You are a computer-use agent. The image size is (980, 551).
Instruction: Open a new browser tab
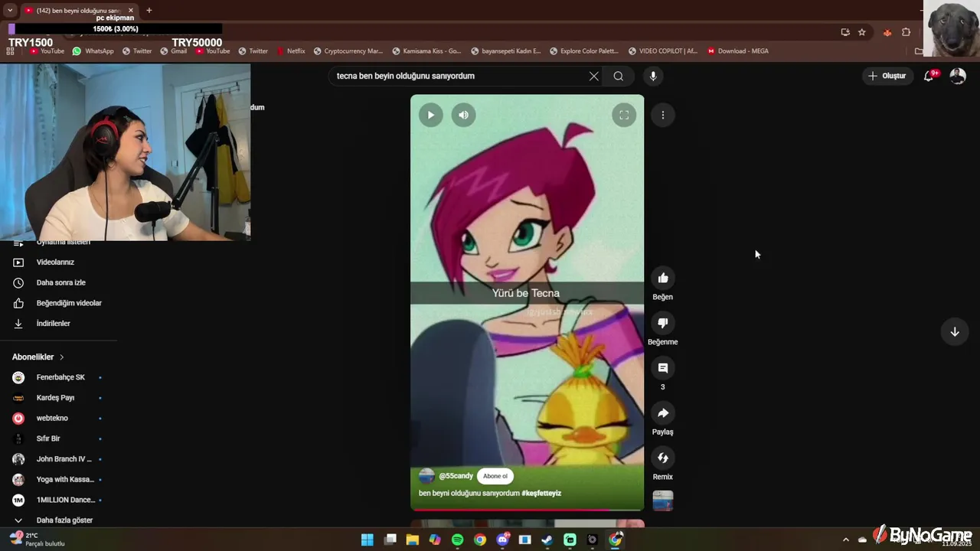149,11
